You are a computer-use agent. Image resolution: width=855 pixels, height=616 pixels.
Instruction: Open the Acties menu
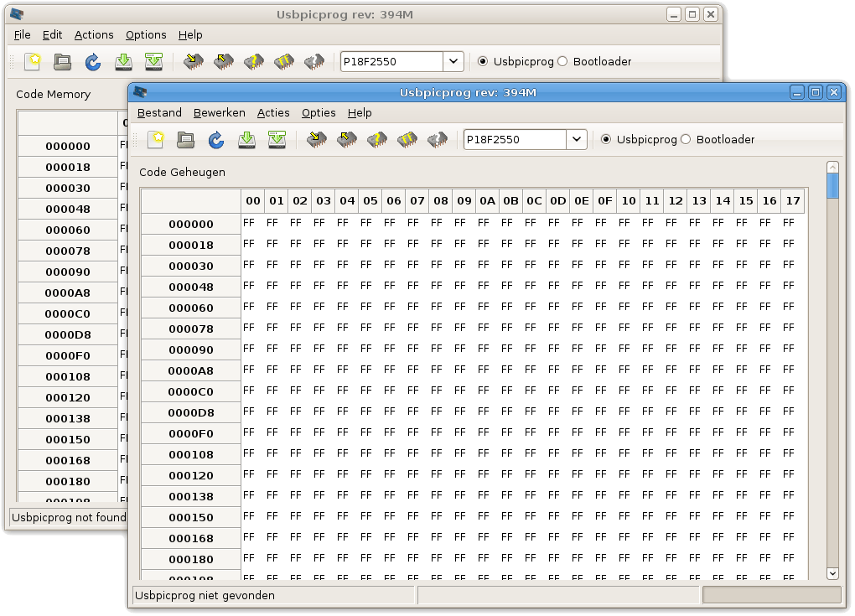click(x=273, y=113)
